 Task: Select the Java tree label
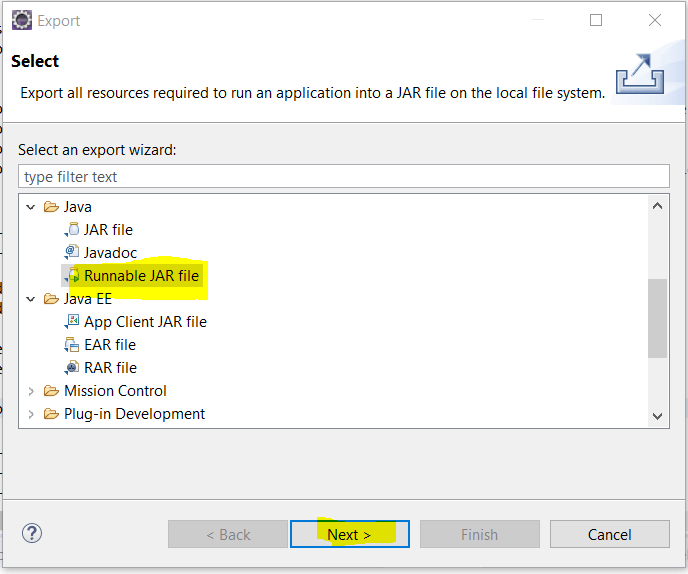point(78,207)
